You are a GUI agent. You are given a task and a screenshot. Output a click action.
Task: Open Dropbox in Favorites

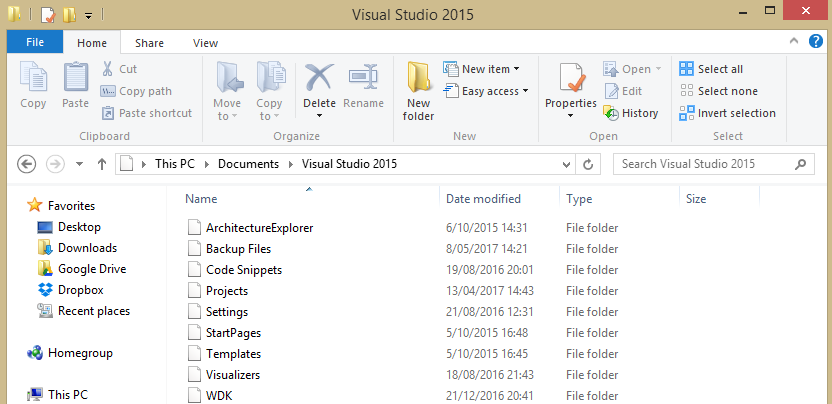[x=71, y=290]
